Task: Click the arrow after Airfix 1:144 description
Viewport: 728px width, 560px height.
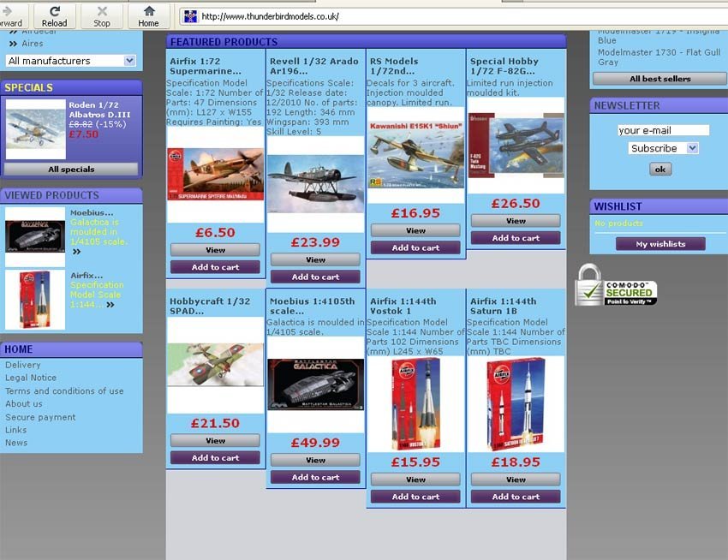Action: click(x=110, y=305)
